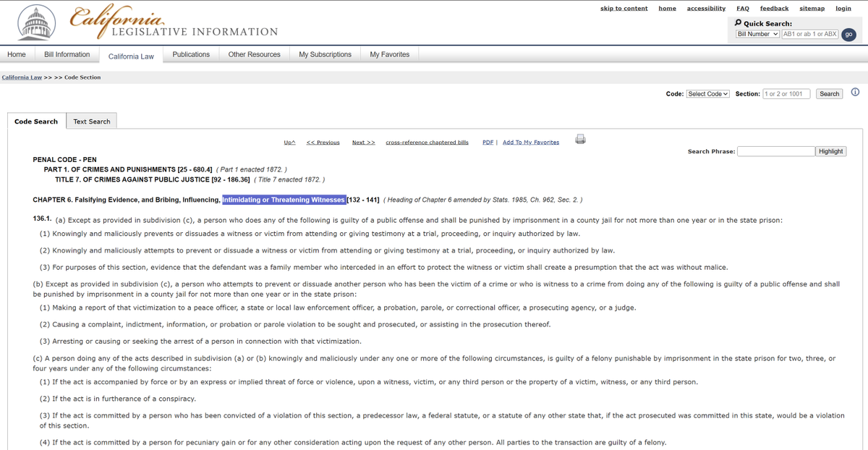Switch to the Text Search tab
The height and width of the screenshot is (450, 868).
(92, 122)
